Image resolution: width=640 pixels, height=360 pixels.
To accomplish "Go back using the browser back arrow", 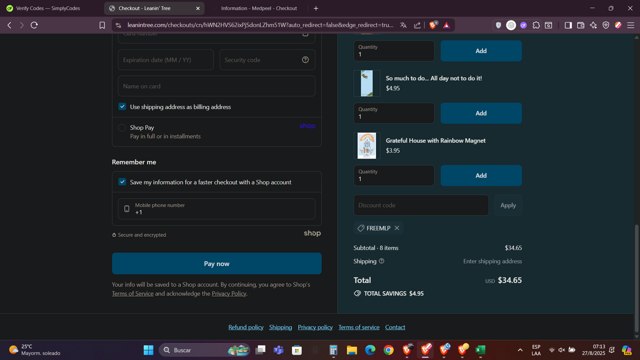I will point(9,25).
